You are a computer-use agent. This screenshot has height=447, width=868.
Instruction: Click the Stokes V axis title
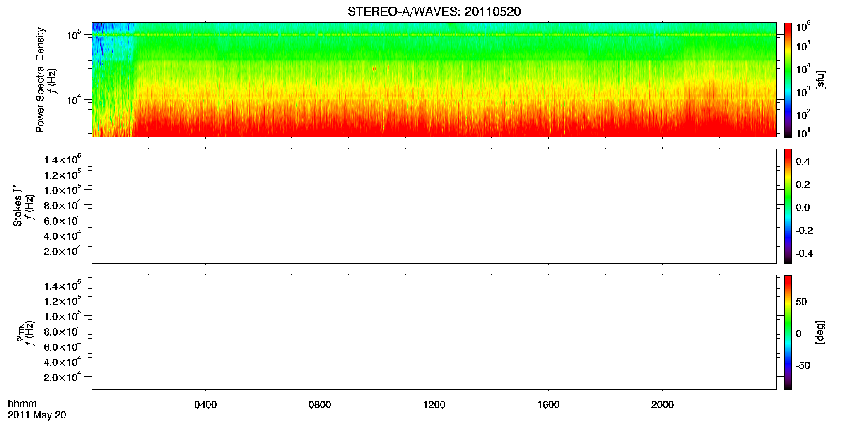[x=17, y=206]
